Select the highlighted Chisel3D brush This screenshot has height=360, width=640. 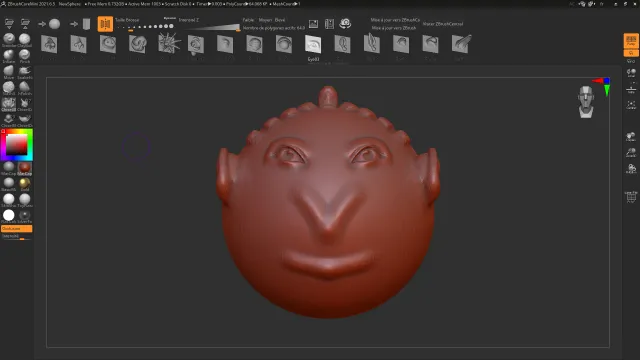coord(9,104)
